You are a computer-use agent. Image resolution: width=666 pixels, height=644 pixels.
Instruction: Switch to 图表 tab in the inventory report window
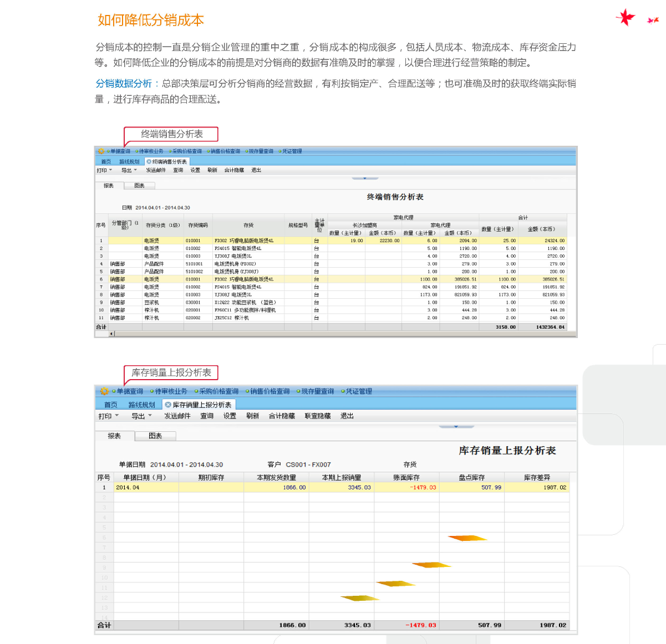click(155, 436)
